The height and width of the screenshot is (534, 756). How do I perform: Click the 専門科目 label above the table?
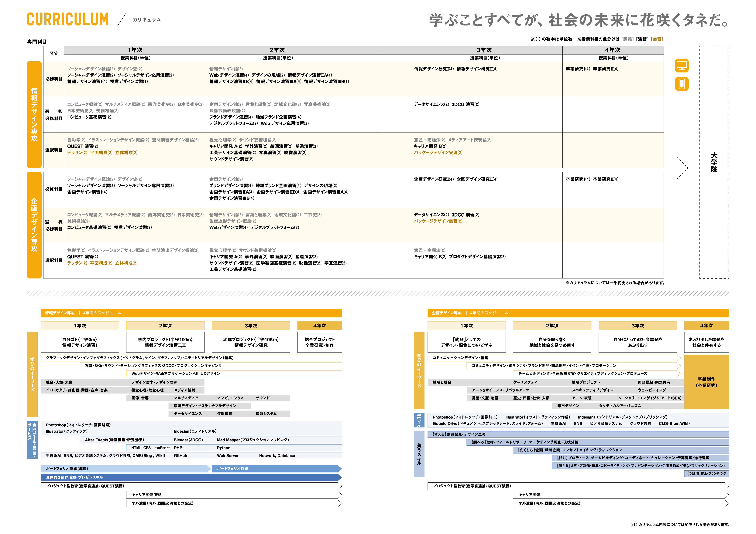36,42
